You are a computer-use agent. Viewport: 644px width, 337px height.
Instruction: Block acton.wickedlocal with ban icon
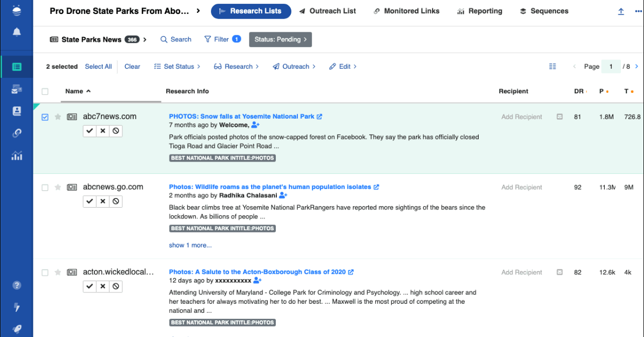[115, 287]
